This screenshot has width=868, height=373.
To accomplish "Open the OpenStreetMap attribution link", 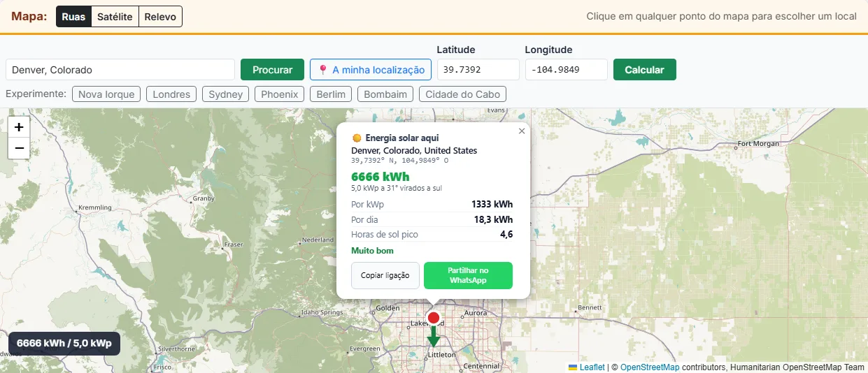I will [x=650, y=367].
